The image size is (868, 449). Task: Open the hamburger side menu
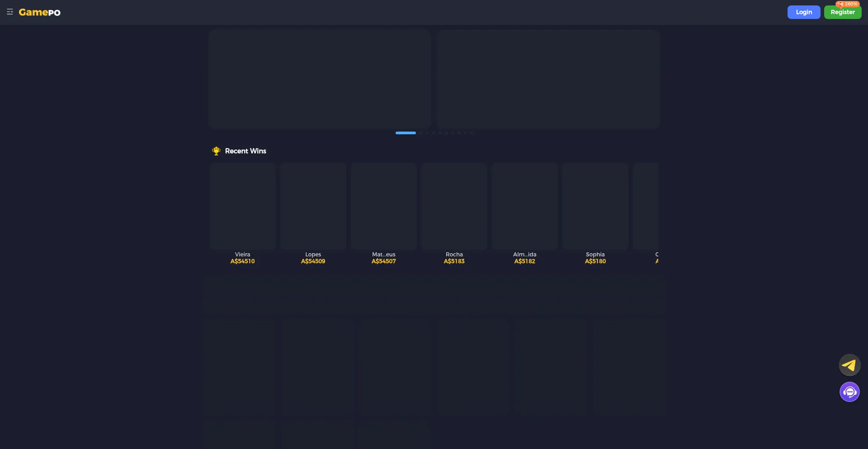[x=9, y=12]
